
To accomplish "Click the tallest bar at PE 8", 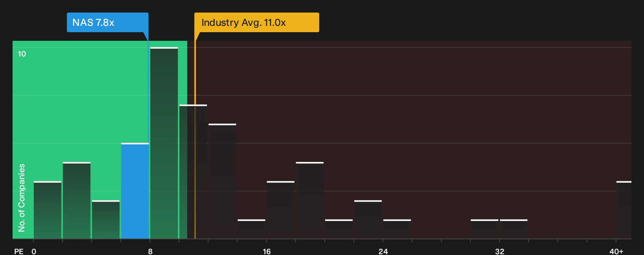I will (164, 143).
